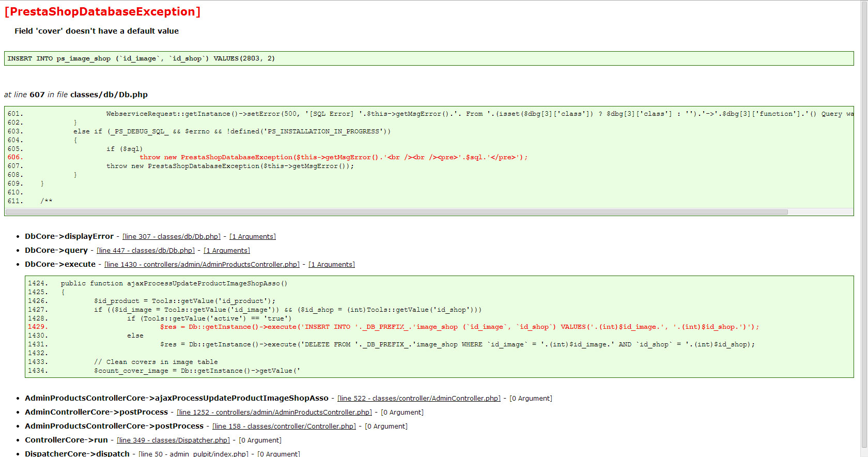Open line 349 Dispatcher.php link

tap(173, 440)
